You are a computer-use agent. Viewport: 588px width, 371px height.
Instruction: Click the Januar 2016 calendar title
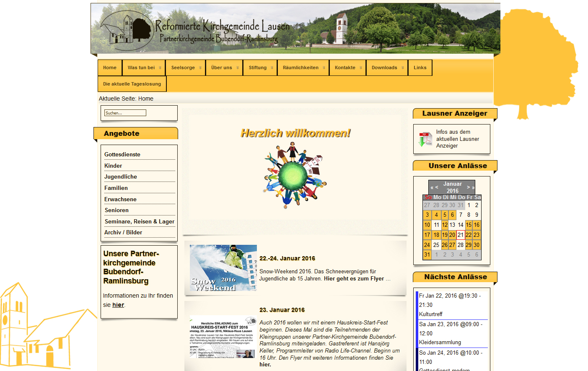(453, 187)
